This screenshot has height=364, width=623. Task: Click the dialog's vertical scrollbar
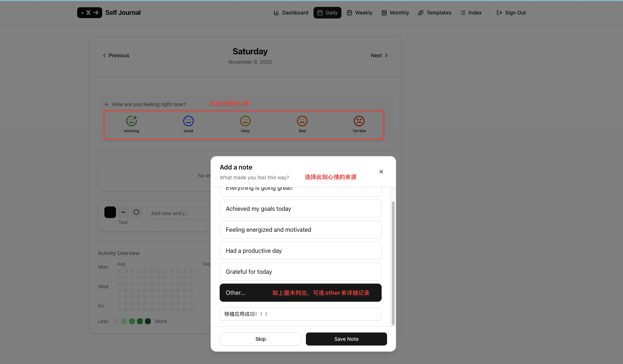tap(393, 263)
